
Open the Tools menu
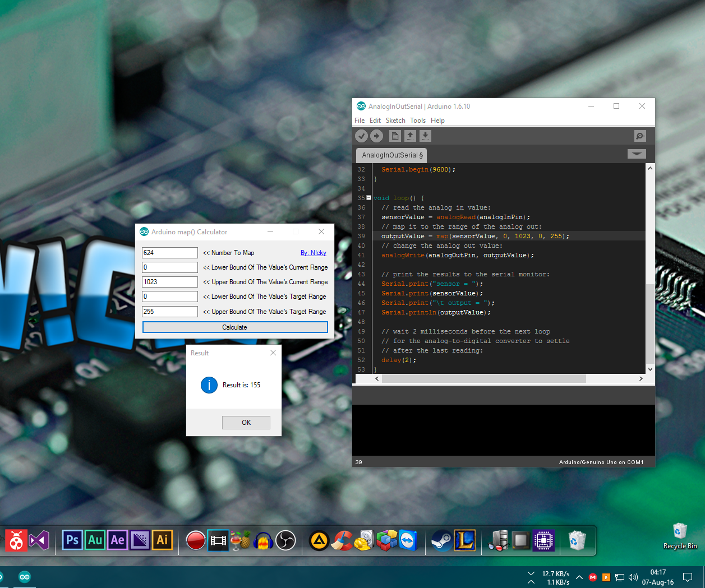click(x=417, y=120)
